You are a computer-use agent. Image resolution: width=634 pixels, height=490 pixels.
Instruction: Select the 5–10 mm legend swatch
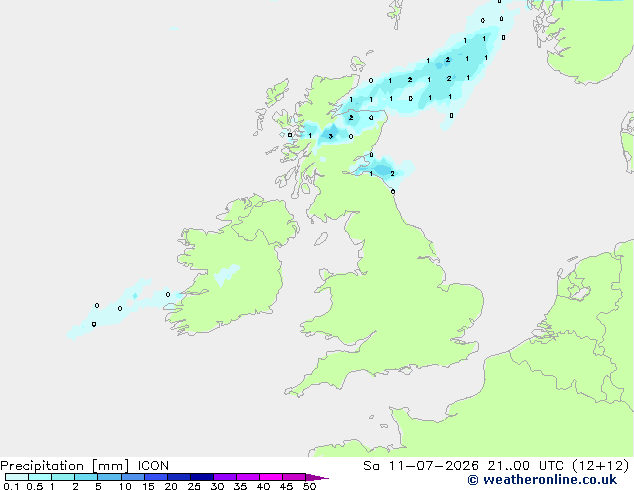(109, 477)
